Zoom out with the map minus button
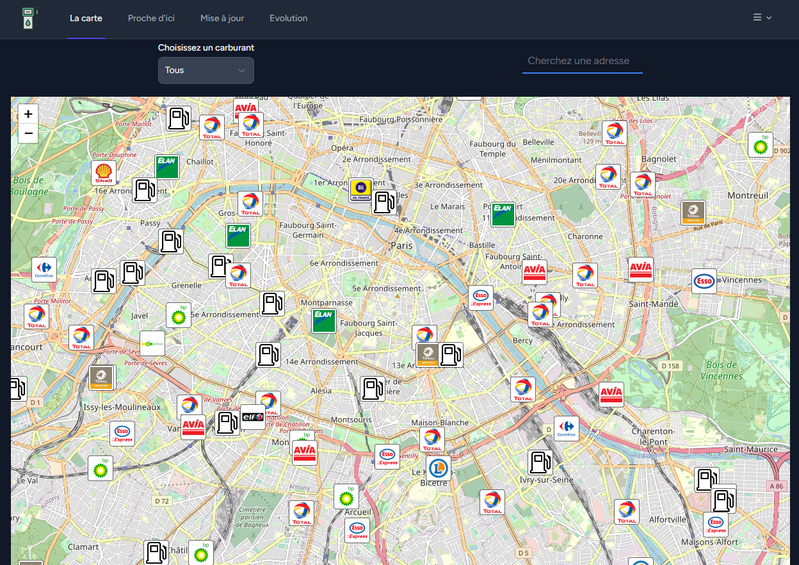Viewport: 799px width, 565px height. (x=29, y=133)
